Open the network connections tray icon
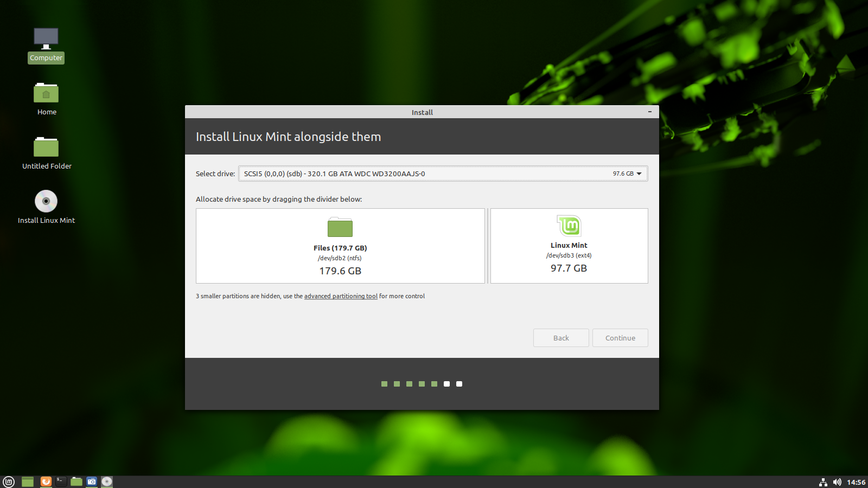The height and width of the screenshot is (488, 868). coord(823,482)
